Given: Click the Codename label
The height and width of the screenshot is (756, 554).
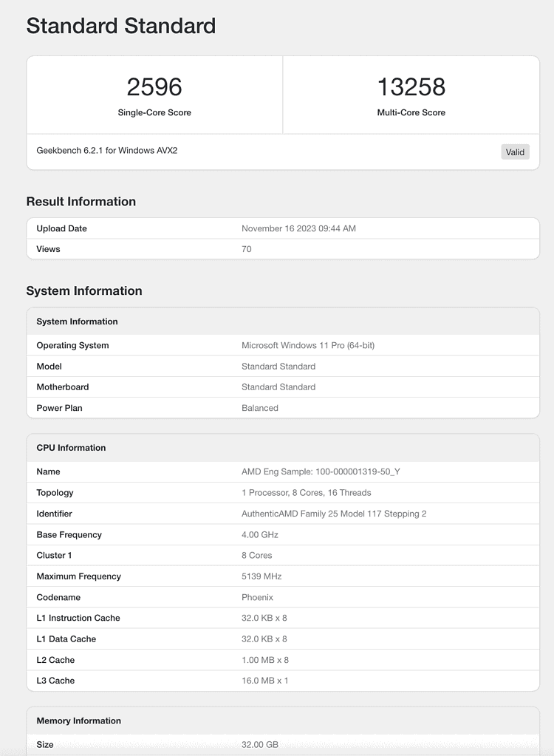Looking at the screenshot, I should tap(58, 597).
